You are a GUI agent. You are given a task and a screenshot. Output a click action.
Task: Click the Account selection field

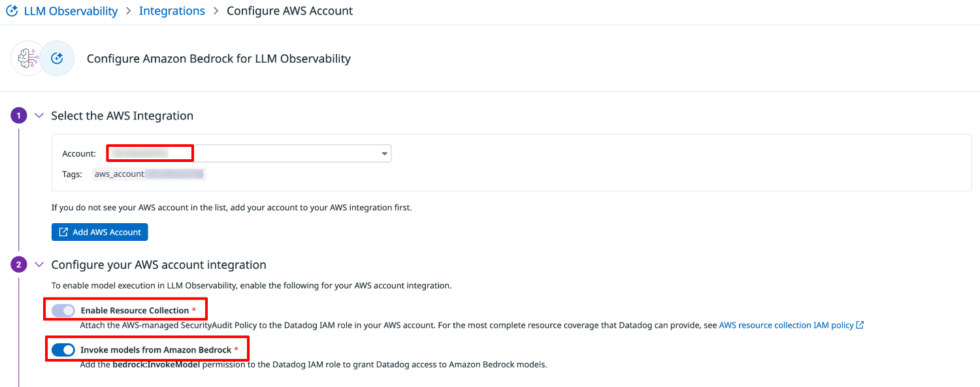point(248,154)
